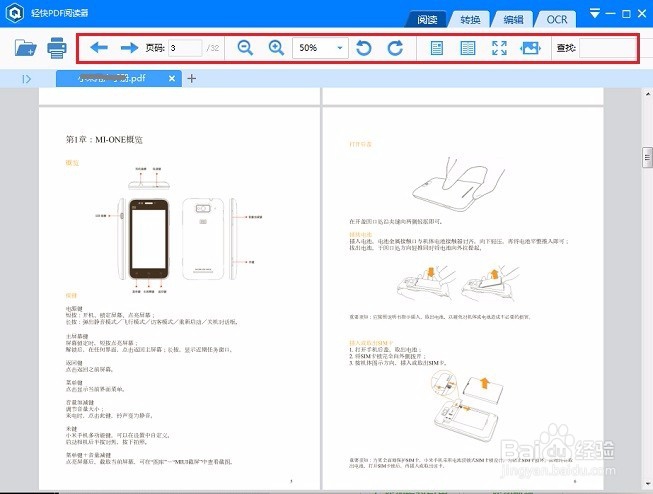
Task: Click the 查找 search input field
Action: tap(607, 48)
